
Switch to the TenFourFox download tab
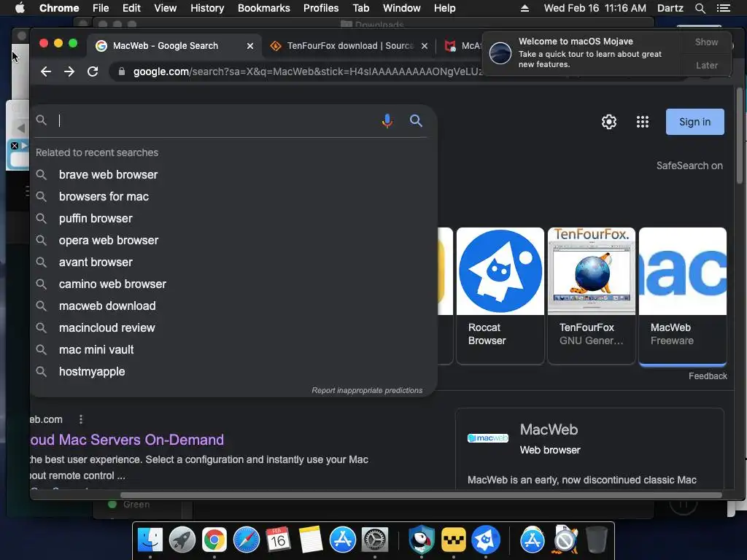point(350,46)
